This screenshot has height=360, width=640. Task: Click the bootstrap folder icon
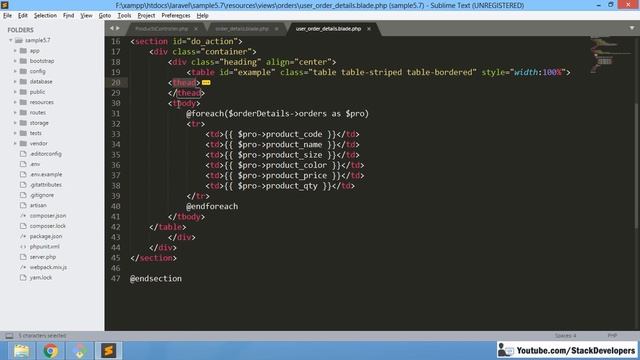click(23, 61)
